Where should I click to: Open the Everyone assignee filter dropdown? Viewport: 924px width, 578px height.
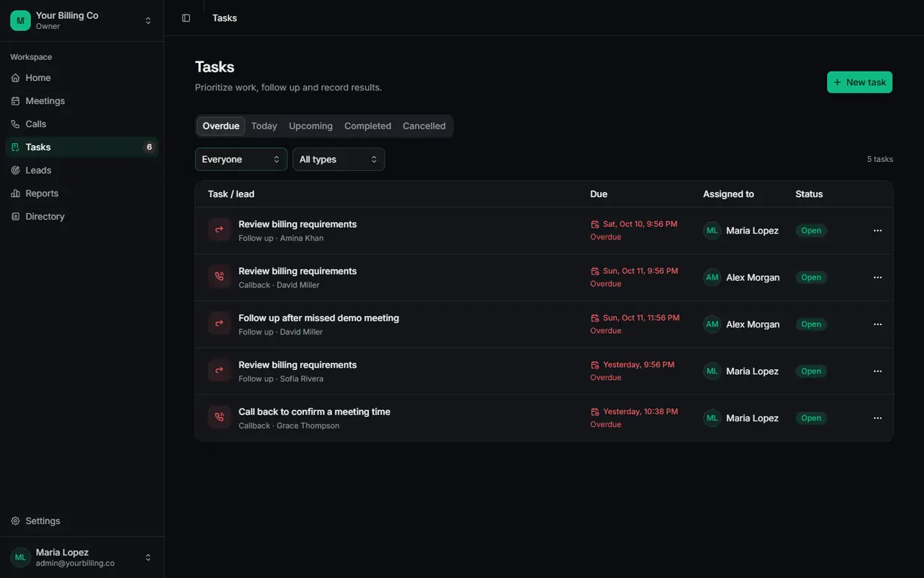241,160
